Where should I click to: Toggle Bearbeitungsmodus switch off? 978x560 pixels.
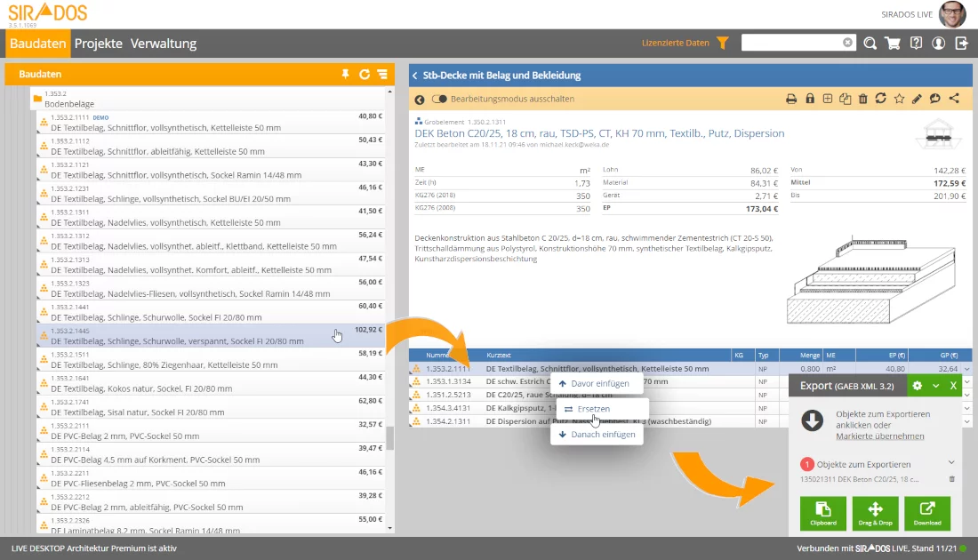pyautogui.click(x=439, y=100)
